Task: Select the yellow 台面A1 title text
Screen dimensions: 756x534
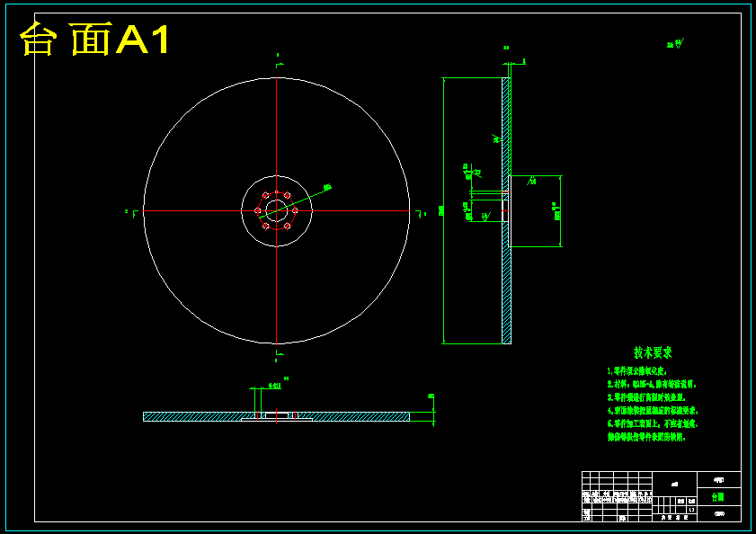Action: coord(95,39)
